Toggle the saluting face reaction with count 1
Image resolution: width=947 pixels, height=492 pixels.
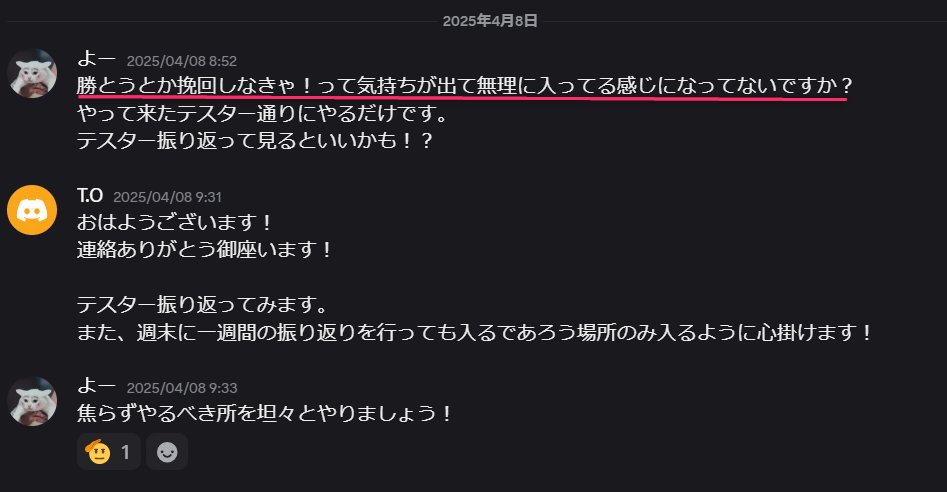coord(109,452)
